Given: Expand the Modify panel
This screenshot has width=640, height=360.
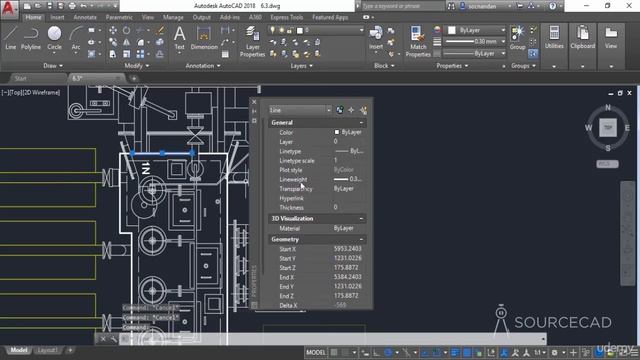Looking at the screenshot, I should point(136,66).
